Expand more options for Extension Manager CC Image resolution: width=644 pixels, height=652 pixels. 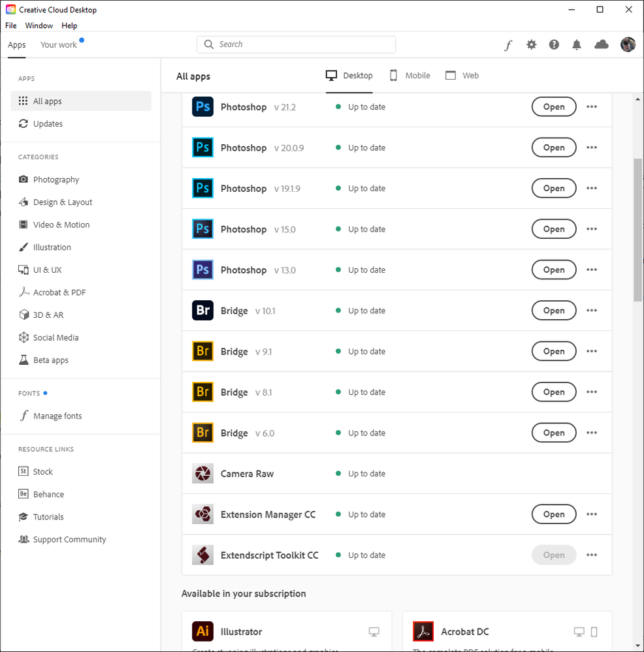(x=592, y=514)
